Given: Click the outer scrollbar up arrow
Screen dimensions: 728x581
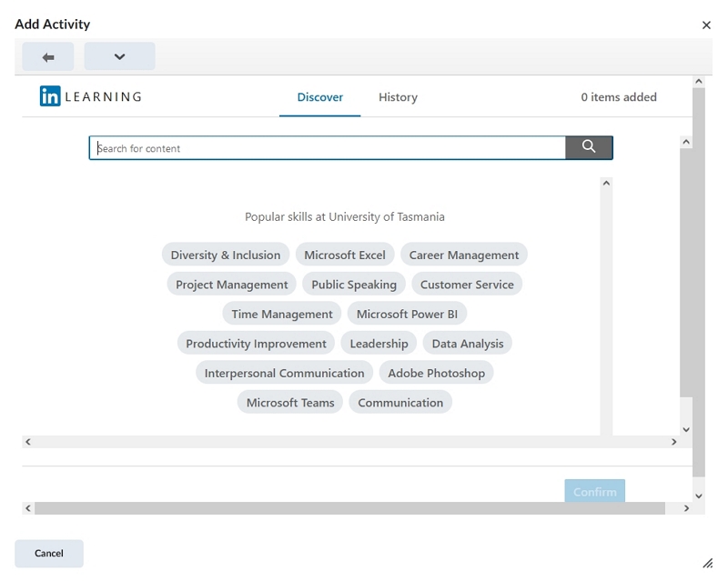Looking at the screenshot, I should 699,82.
